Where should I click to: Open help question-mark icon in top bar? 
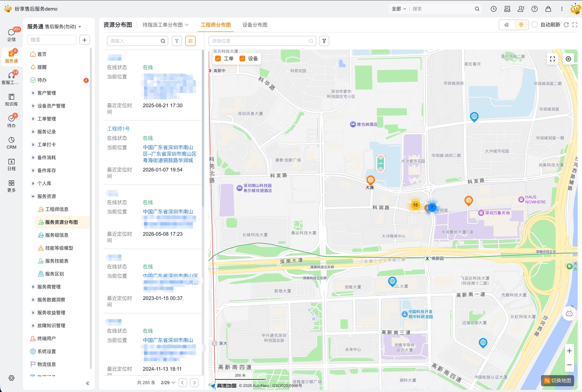(534, 9)
